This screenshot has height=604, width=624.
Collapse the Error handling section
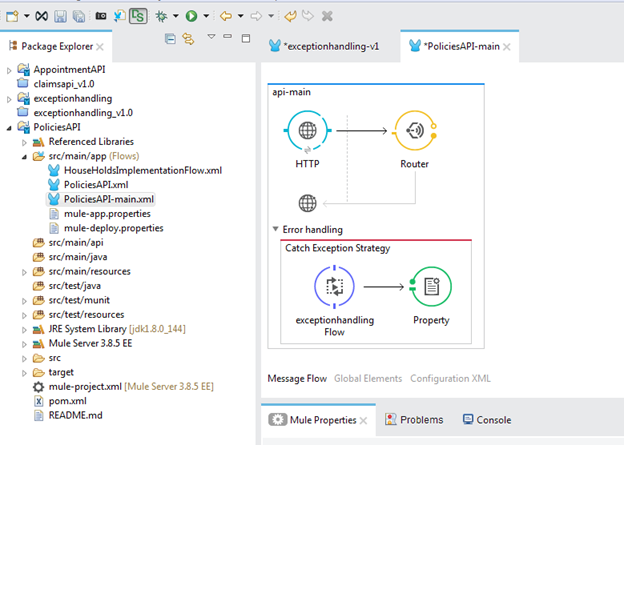[x=277, y=229]
